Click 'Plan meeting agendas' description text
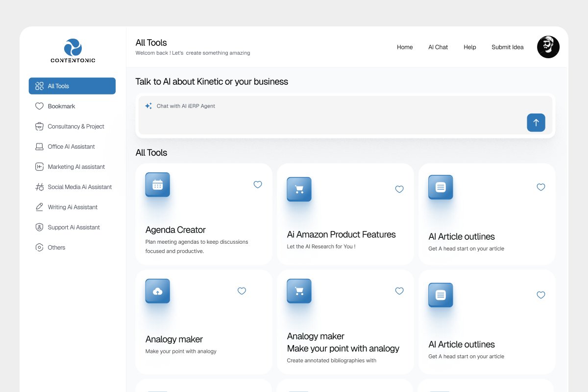 (197, 247)
